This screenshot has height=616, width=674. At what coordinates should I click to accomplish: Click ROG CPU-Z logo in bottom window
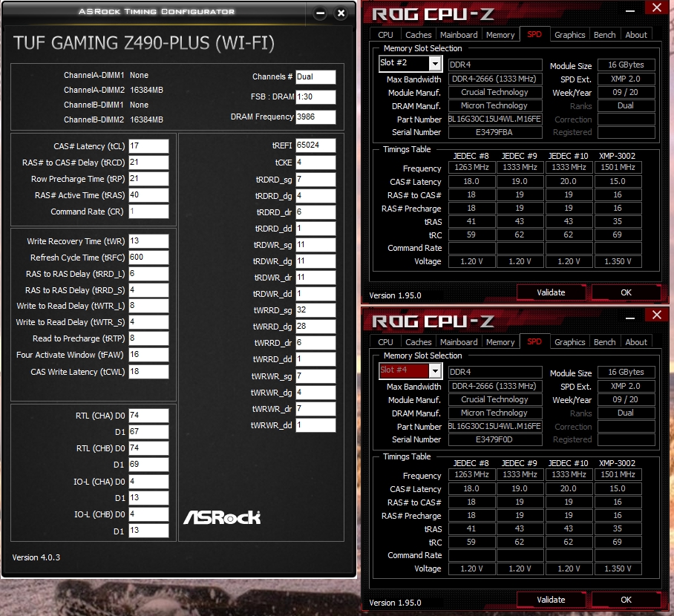click(433, 321)
